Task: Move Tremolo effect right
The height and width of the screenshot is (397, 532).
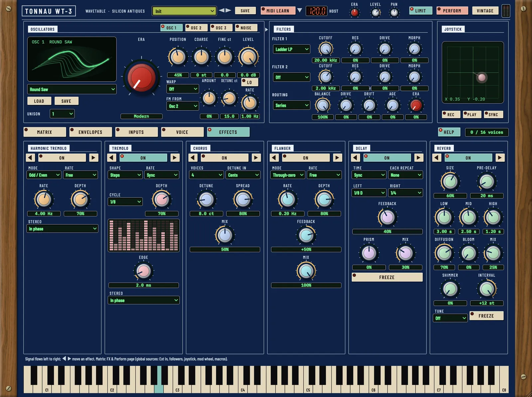Action: coord(175,158)
